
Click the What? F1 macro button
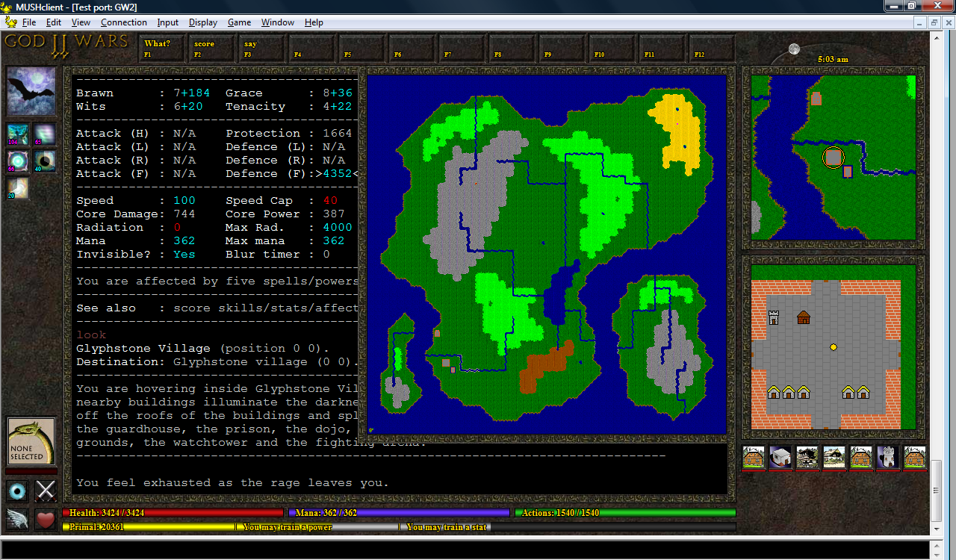click(x=162, y=49)
